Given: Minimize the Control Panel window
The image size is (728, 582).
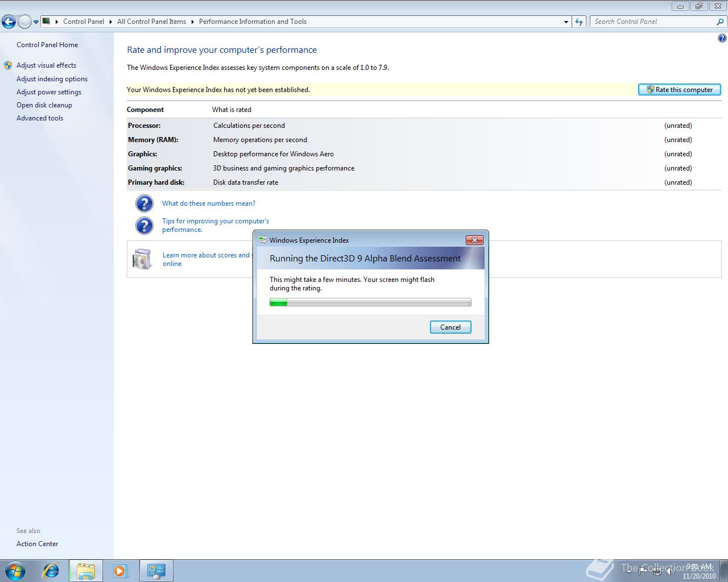Looking at the screenshot, I should (680, 6).
